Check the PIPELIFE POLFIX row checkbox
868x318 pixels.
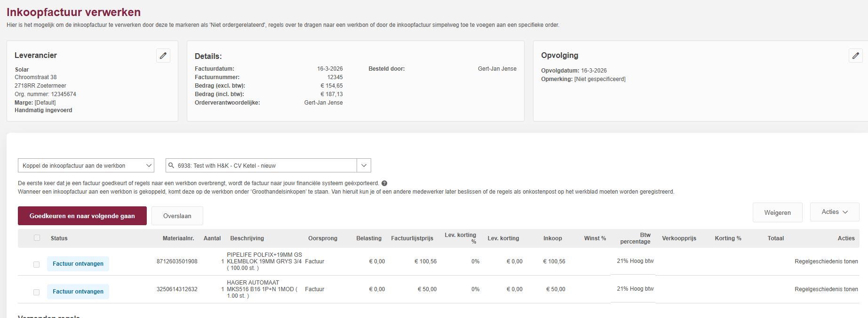tap(36, 264)
